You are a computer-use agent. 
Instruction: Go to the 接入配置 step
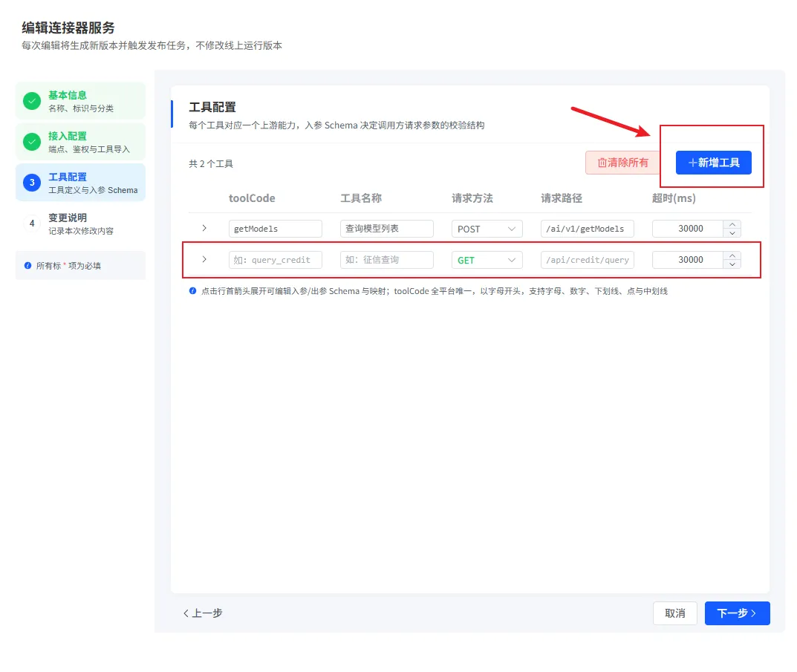coord(81,142)
